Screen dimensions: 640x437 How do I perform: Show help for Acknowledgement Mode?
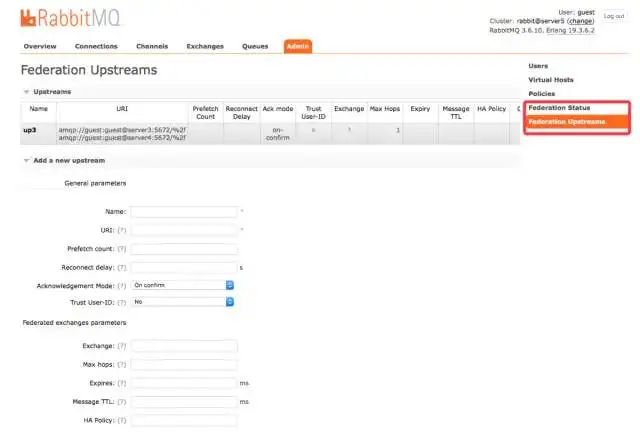122,286
